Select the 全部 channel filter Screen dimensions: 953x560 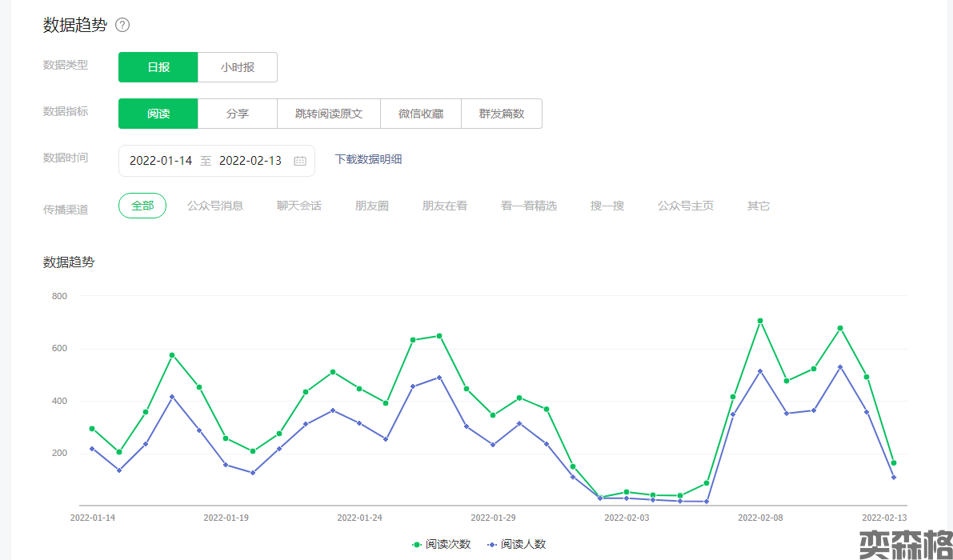click(142, 206)
